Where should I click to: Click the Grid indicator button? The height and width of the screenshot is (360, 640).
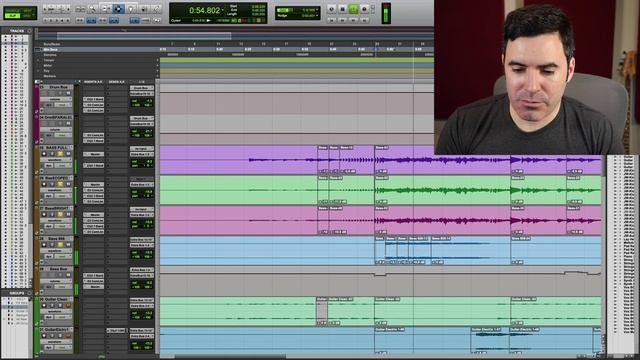click(283, 10)
